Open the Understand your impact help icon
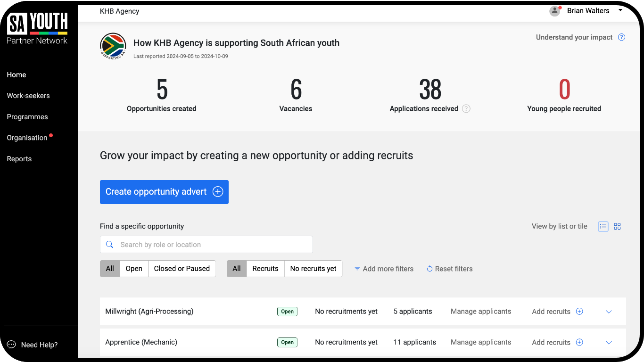This screenshot has width=644, height=362. click(622, 37)
